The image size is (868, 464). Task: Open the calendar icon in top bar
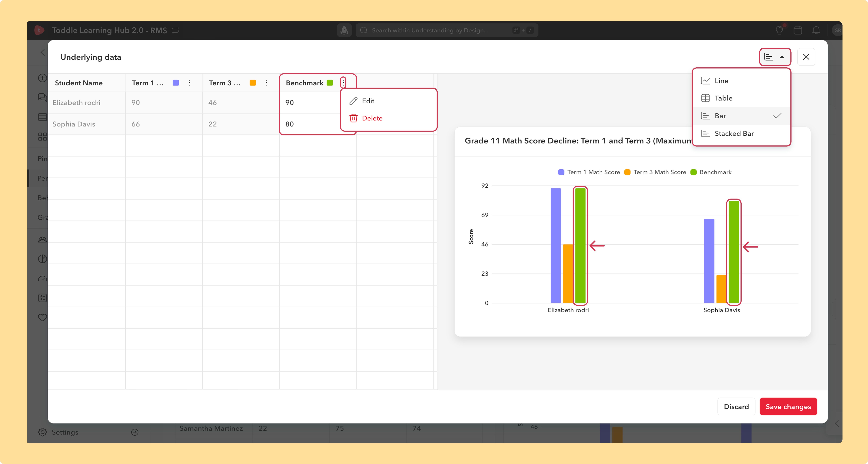(798, 30)
